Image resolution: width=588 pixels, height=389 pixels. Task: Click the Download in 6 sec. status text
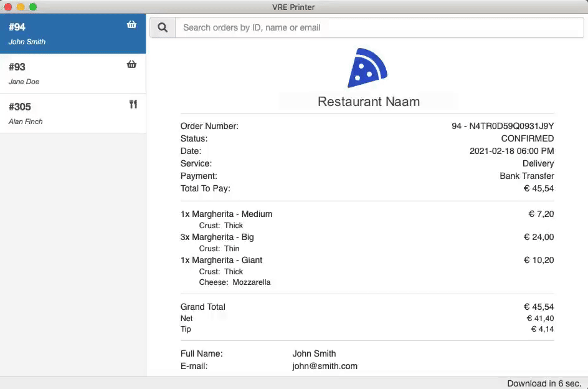[x=544, y=383]
